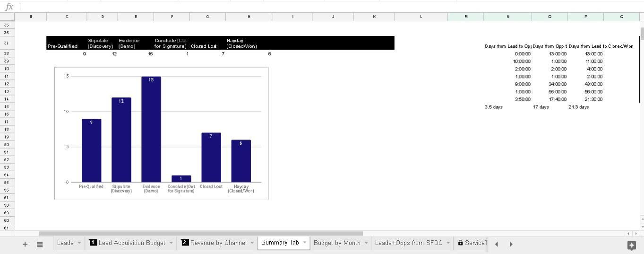Select the Closed Lost header cell

207,43
